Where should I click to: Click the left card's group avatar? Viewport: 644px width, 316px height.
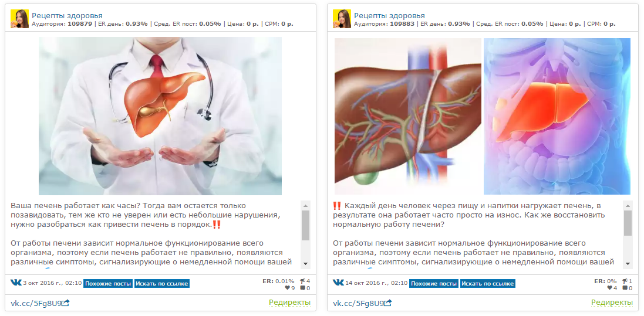click(x=19, y=19)
